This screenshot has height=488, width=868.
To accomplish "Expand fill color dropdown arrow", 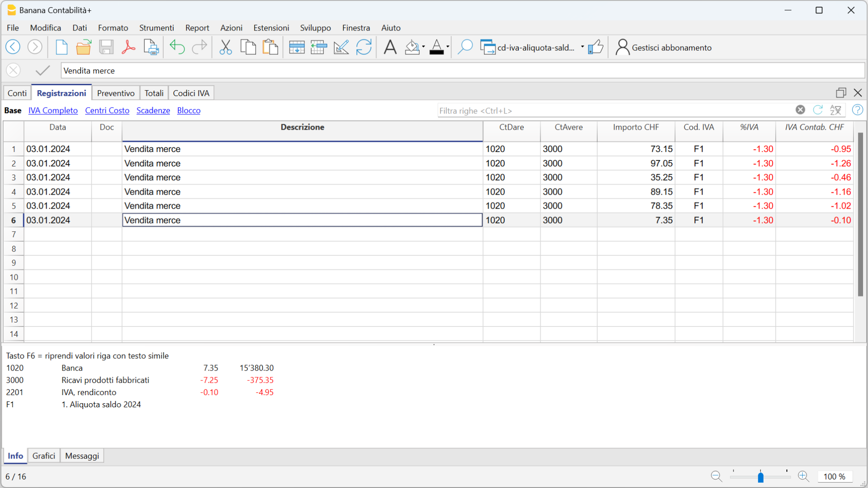I will (423, 47).
